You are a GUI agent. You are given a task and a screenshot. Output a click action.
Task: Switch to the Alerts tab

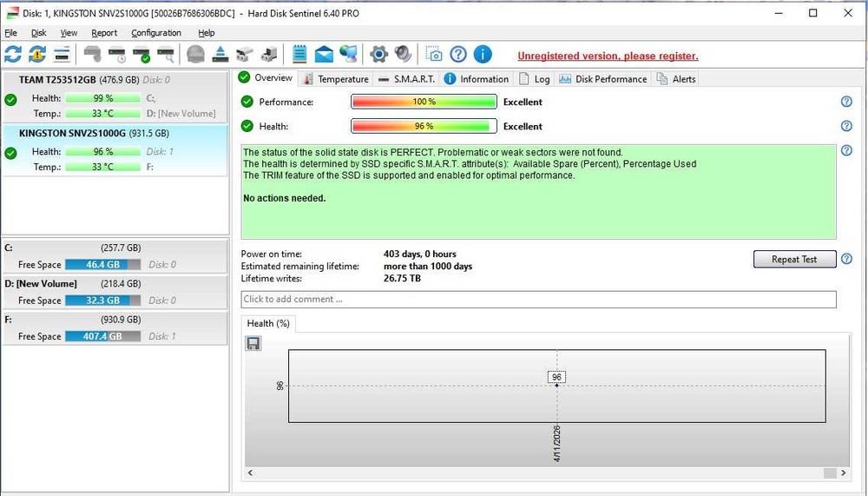coord(676,79)
